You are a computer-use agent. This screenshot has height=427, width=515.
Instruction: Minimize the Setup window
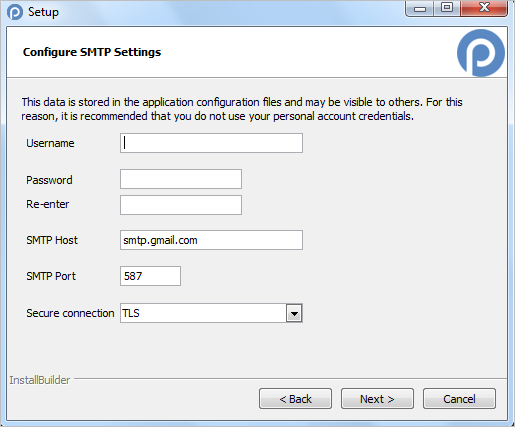tap(420, 8)
